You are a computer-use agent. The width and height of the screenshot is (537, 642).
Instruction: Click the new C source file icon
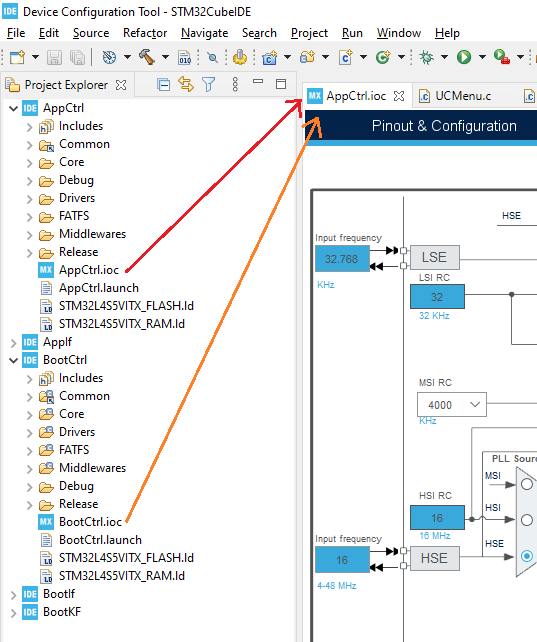[345, 57]
